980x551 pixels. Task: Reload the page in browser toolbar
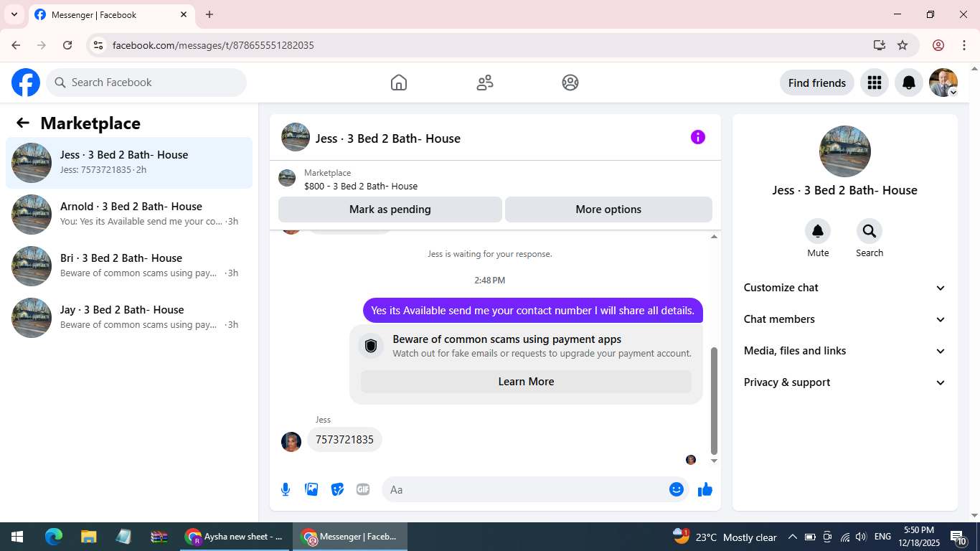pyautogui.click(x=67, y=45)
